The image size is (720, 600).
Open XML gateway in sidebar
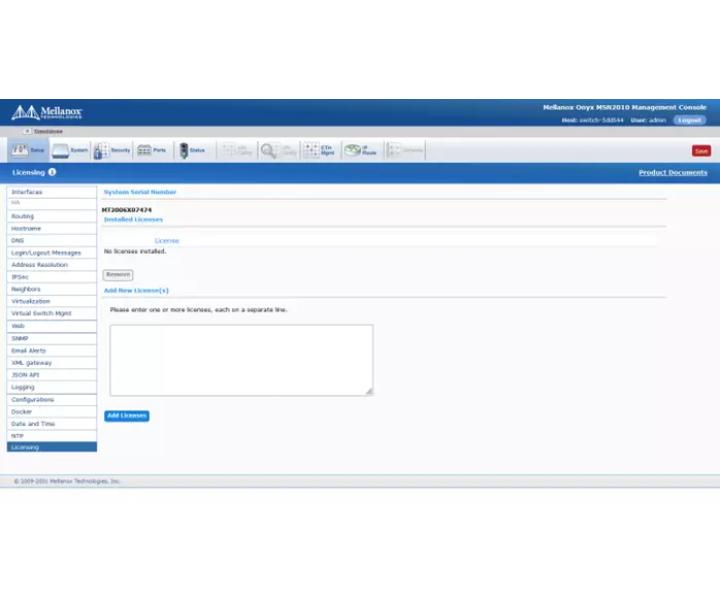click(52, 363)
